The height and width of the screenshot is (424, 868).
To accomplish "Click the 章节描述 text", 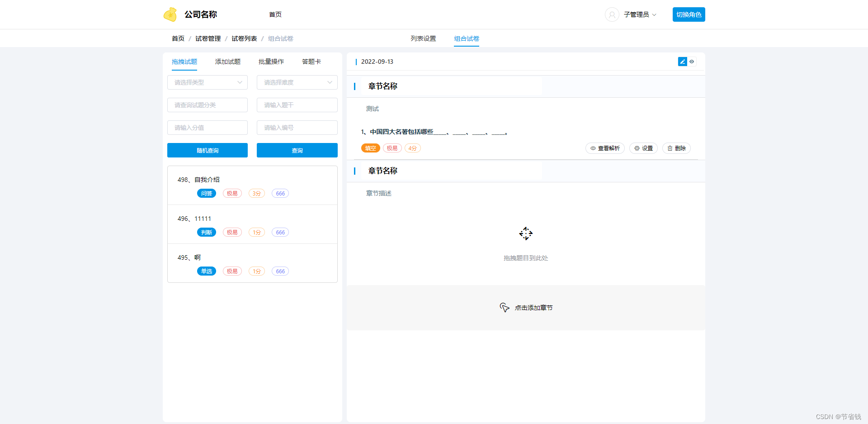I will 379,193.
